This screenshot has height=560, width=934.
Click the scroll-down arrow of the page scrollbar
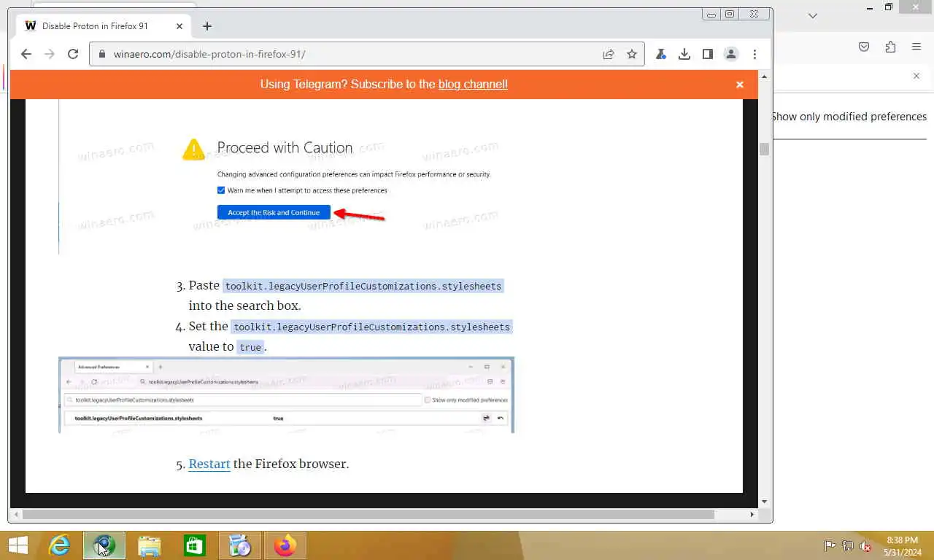click(764, 502)
